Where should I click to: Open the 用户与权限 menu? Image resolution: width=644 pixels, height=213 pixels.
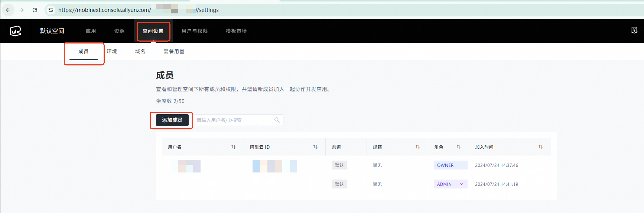pos(195,31)
